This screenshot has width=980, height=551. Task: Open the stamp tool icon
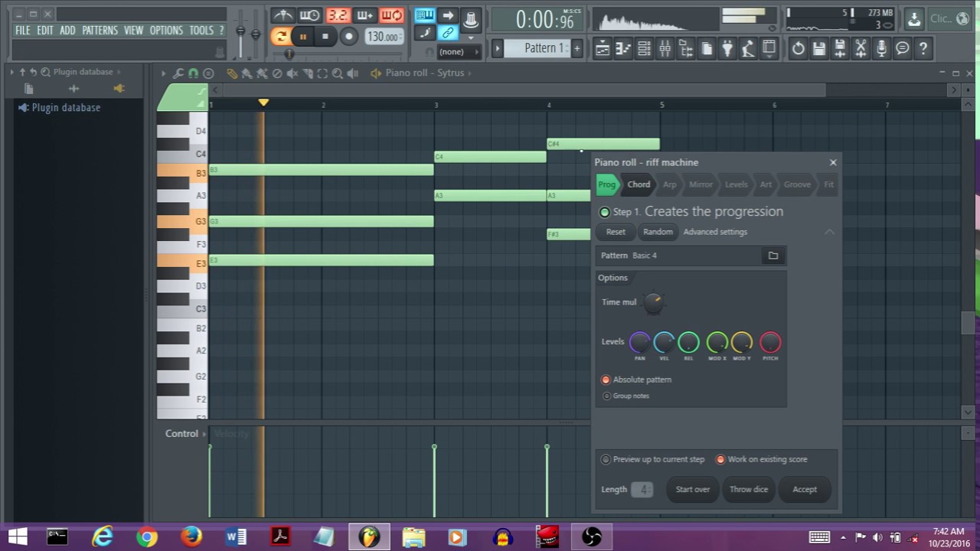pos(208,73)
